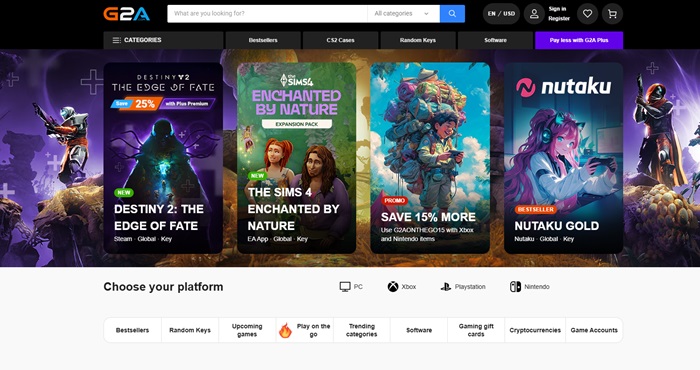Expand the CATEGORIES menu
Image resolution: width=700 pixels, height=370 pixels.
(163, 40)
